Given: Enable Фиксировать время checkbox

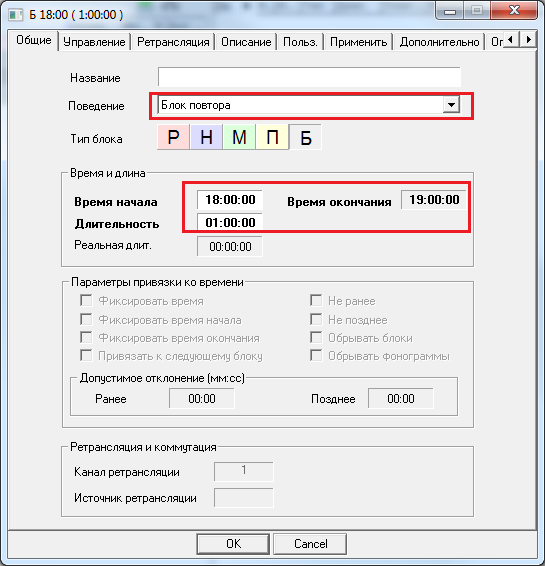Looking at the screenshot, I should pos(86,300).
